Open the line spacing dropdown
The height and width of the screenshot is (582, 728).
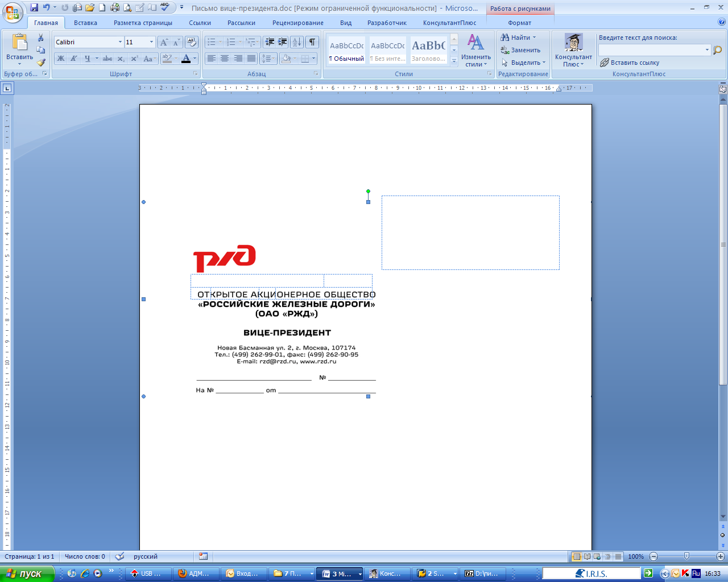click(268, 59)
